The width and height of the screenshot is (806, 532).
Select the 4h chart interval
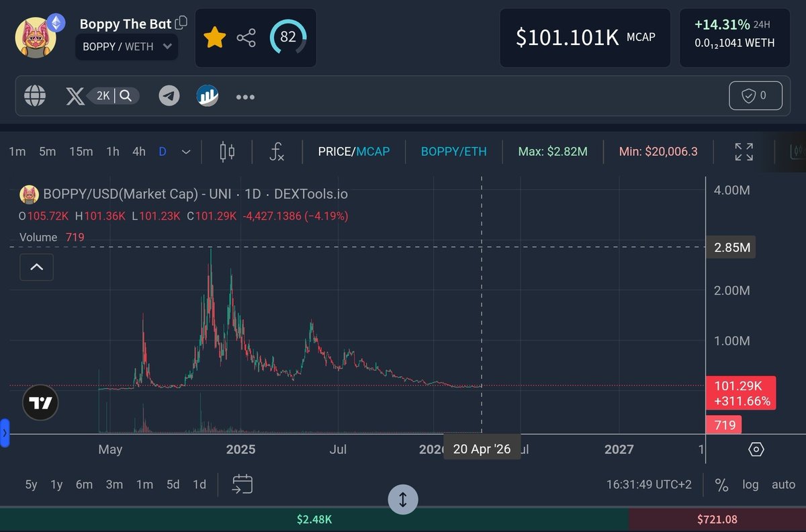click(x=139, y=152)
